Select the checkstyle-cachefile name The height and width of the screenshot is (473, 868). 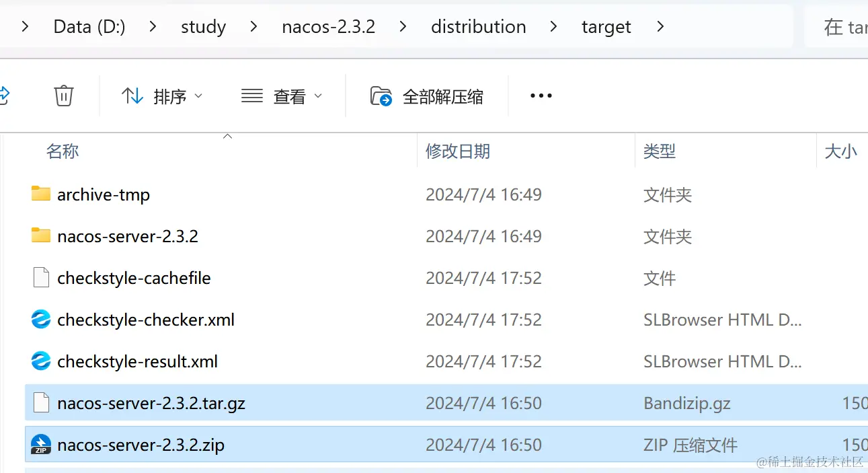(134, 279)
